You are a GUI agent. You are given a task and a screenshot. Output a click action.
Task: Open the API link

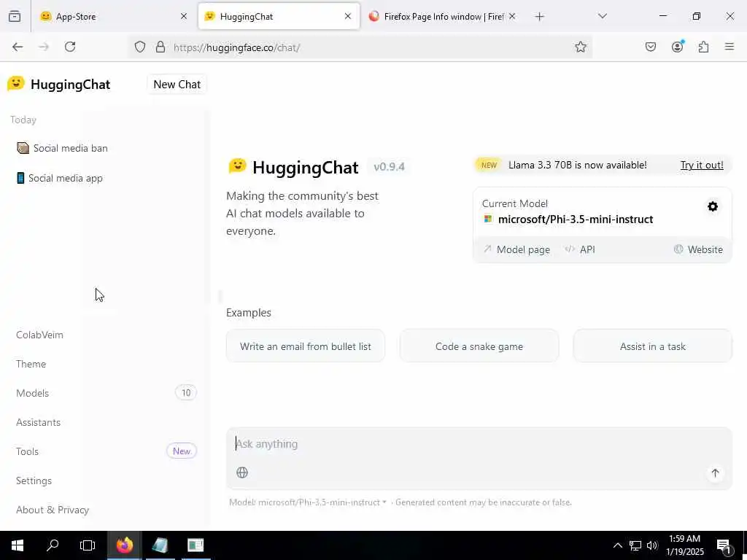click(580, 249)
